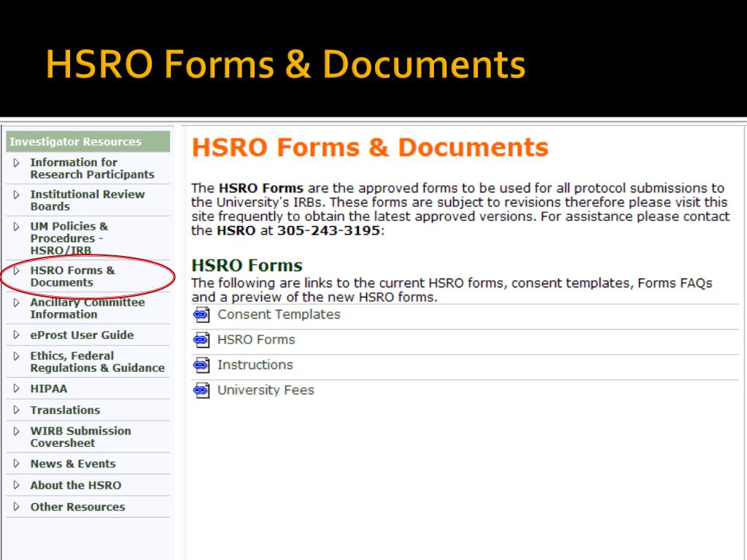Open Institutional Review Boards in sidebar
Image resolution: width=747 pixels, height=560 pixels.
pyautogui.click(x=88, y=201)
